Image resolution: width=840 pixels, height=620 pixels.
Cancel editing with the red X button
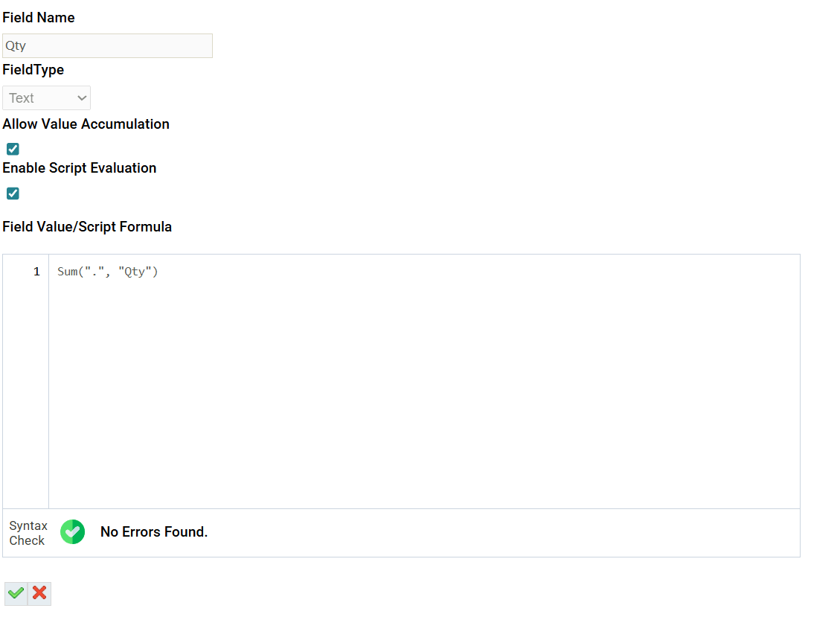coord(39,594)
